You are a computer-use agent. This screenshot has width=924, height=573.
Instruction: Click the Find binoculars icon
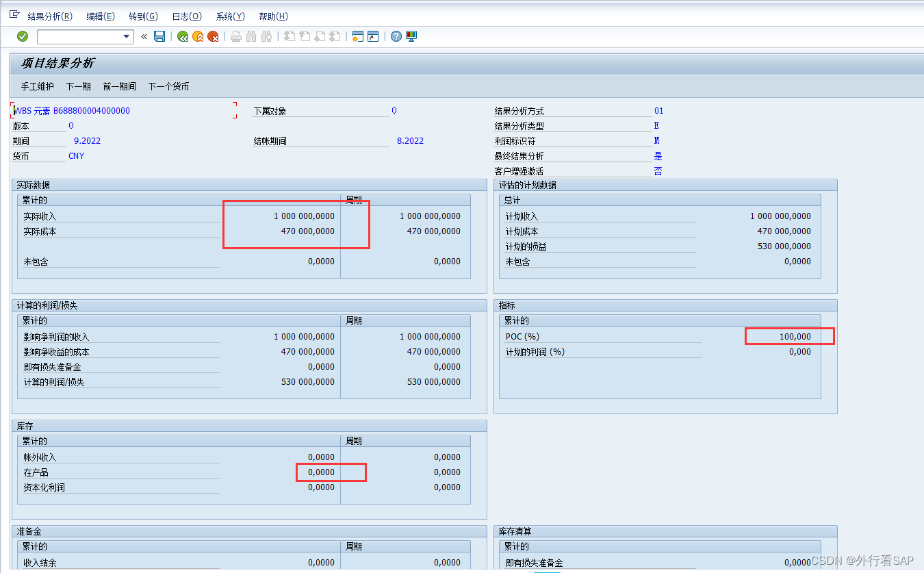251,36
